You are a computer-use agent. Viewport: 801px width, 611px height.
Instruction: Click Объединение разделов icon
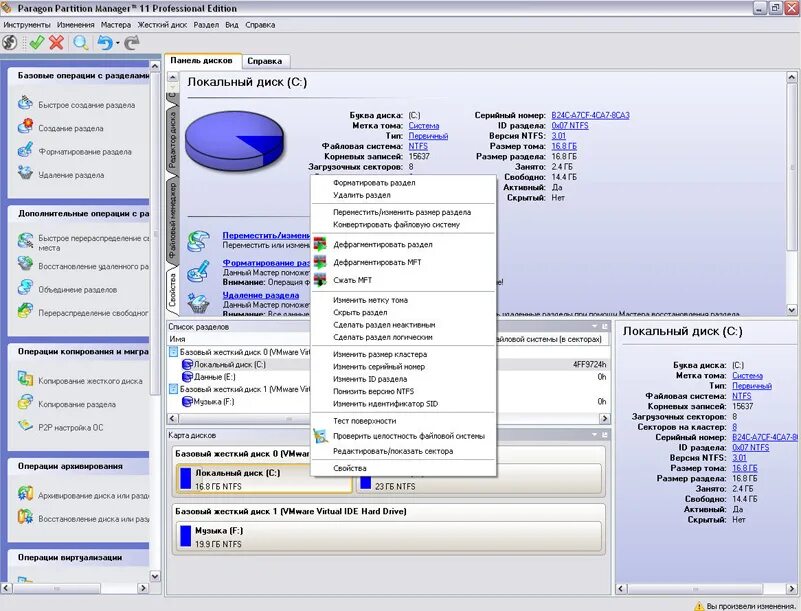[25, 287]
